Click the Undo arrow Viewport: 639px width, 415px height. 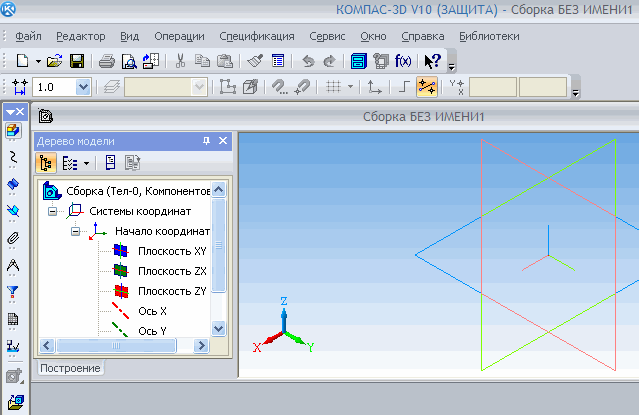[x=308, y=61]
